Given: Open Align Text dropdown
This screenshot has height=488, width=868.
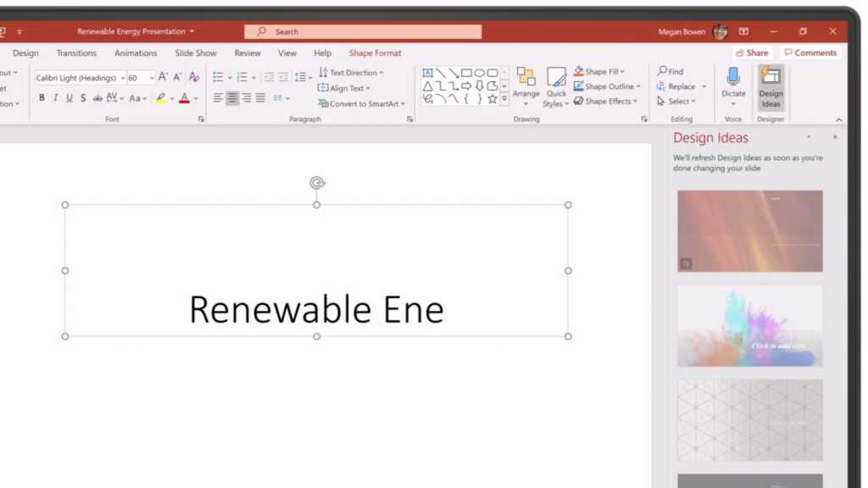Looking at the screenshot, I should point(344,88).
